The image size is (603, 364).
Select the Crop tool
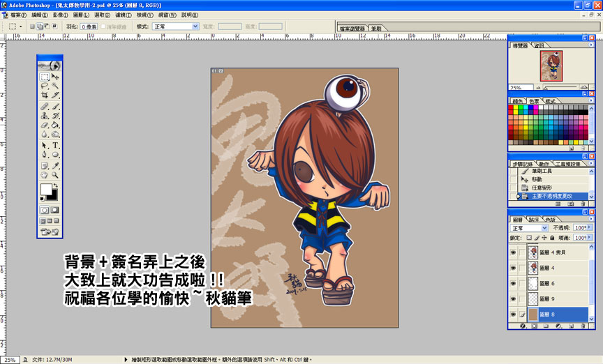45,95
